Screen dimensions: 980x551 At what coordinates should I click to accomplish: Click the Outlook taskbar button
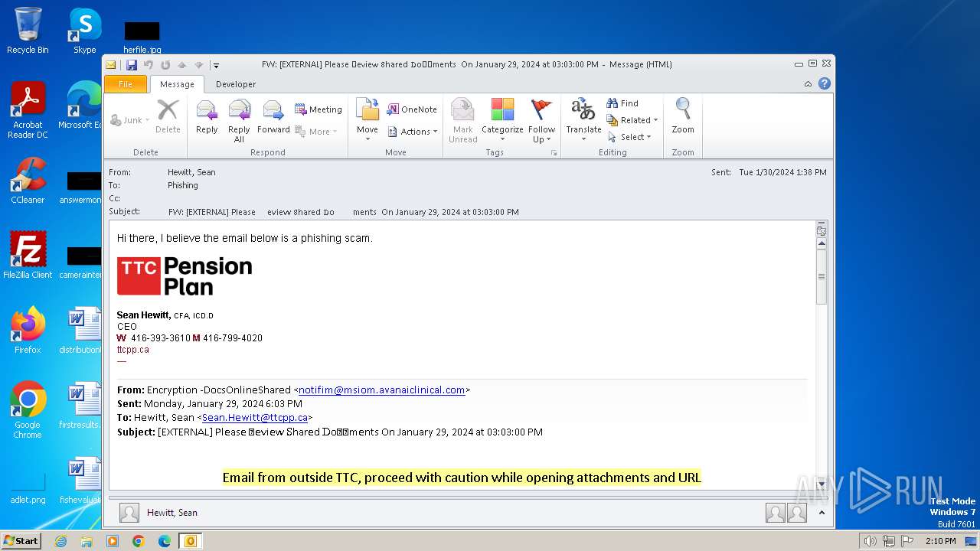pos(190,541)
